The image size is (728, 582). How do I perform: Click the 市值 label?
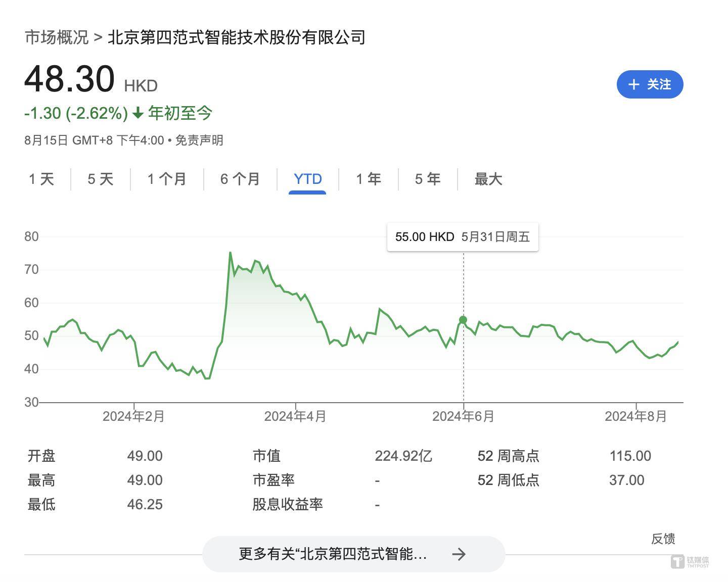[x=266, y=456]
